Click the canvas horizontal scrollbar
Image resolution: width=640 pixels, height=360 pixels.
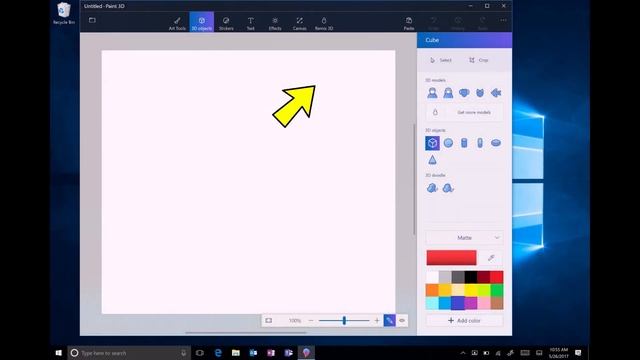tap(246, 333)
